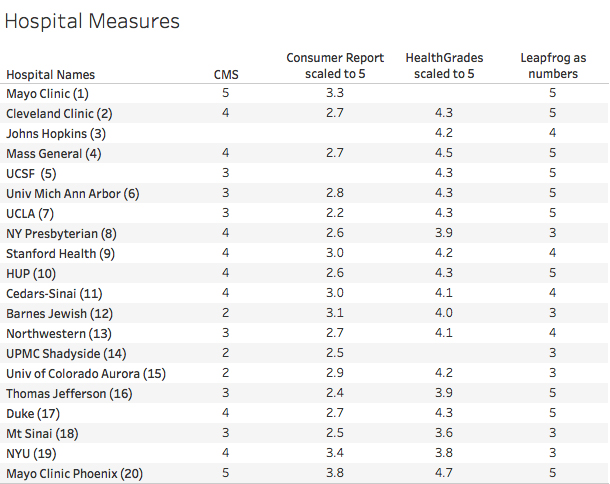Image resolution: width=610 pixels, height=484 pixels.
Task: Click the Mayo Clinic (1) row label
Action: [48, 93]
